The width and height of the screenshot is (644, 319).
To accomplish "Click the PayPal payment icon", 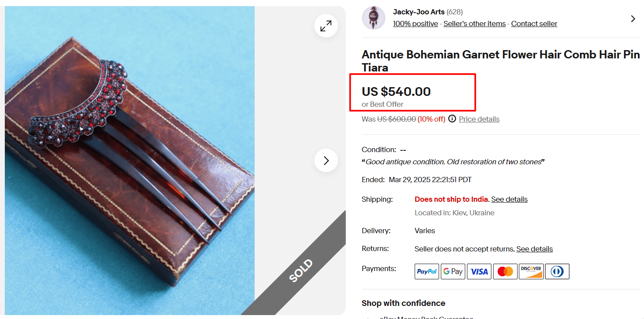I will point(426,271).
